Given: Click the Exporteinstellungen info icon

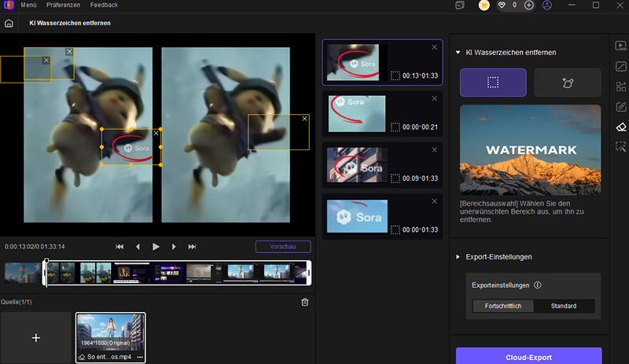Looking at the screenshot, I should (537, 285).
